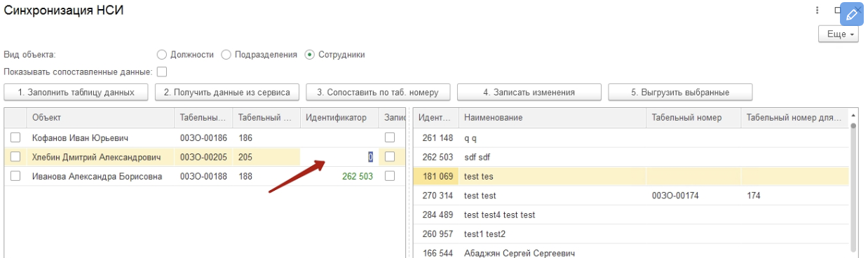868x258 pixels.
Task: Click the 181 069 identifier cell
Action: click(x=436, y=176)
